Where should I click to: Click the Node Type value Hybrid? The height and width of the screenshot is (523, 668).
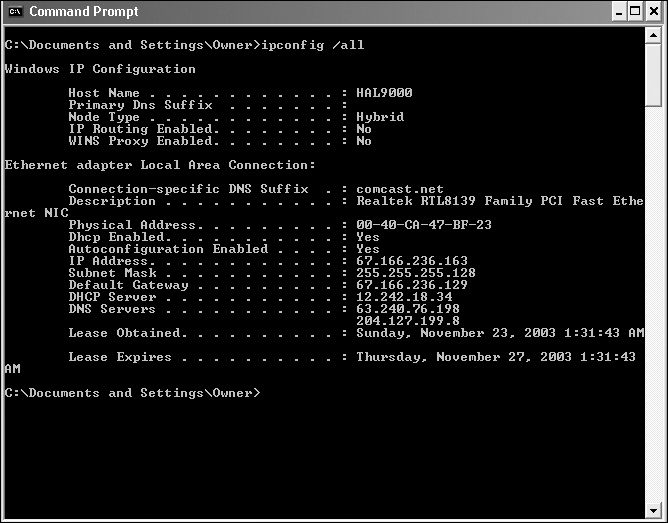(x=380, y=117)
